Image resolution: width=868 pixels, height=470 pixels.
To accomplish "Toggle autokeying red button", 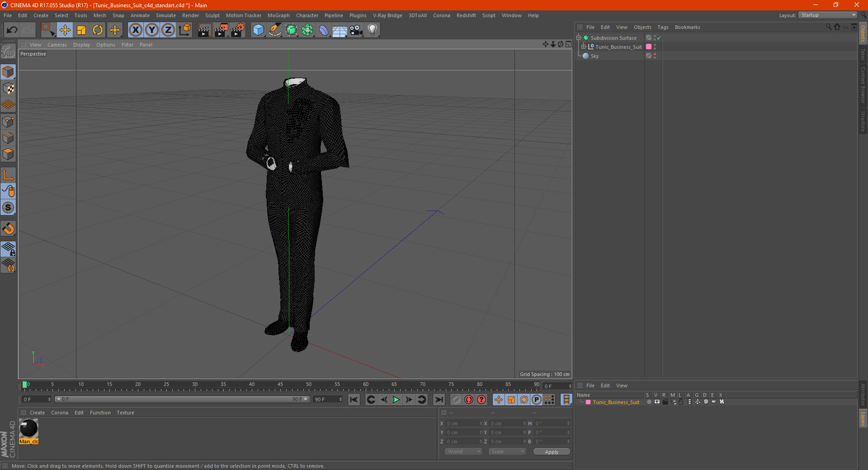I will (469, 399).
